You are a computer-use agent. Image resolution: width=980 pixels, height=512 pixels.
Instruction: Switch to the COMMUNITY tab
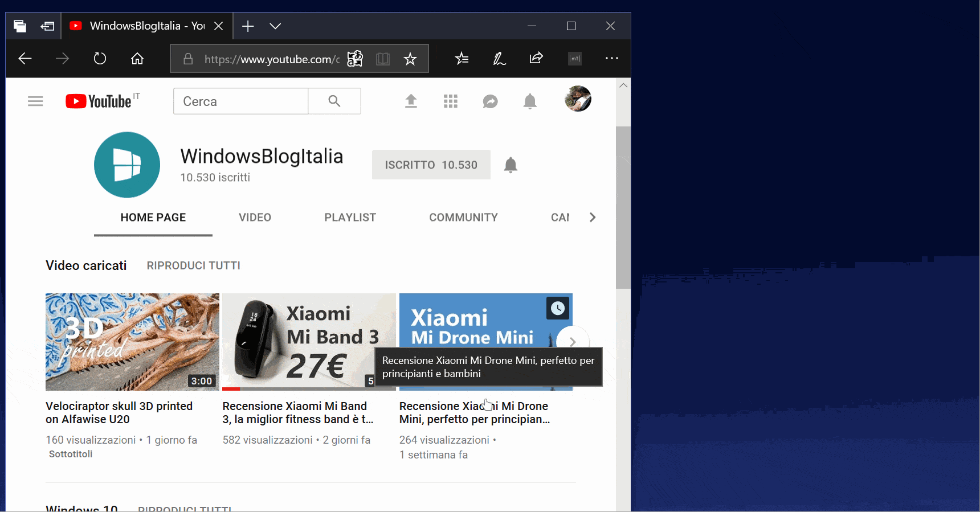click(463, 218)
